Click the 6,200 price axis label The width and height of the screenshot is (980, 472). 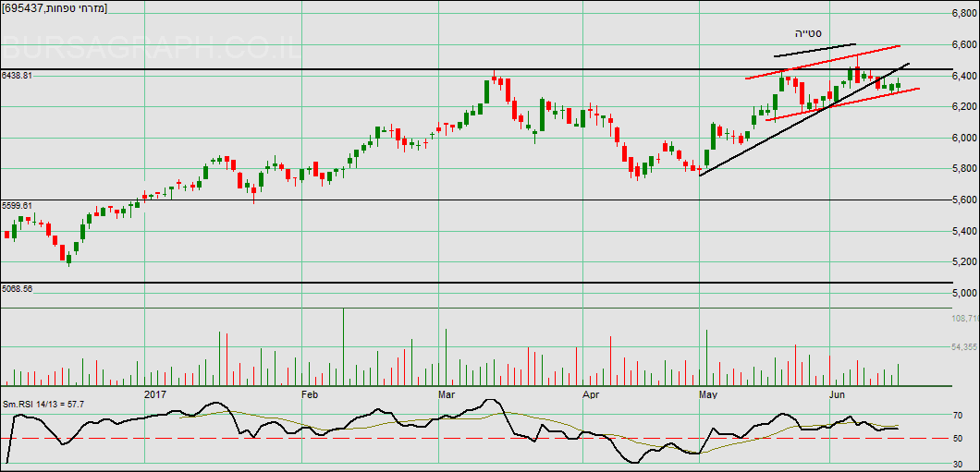(964, 107)
